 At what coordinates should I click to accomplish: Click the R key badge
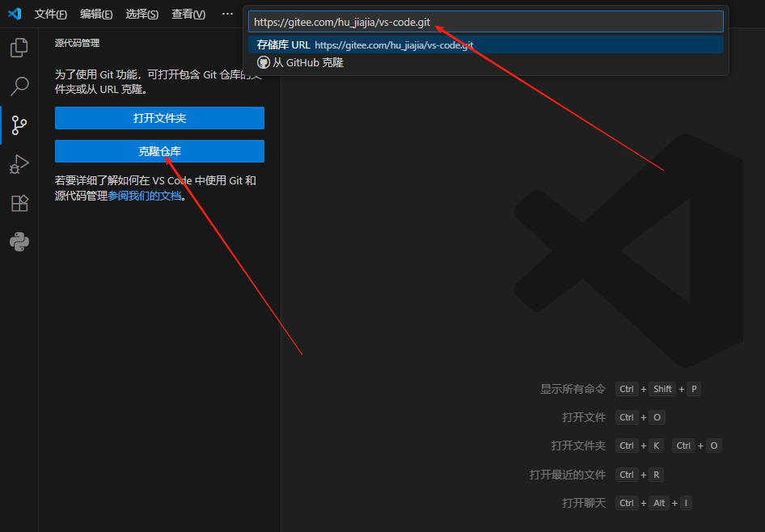click(656, 475)
